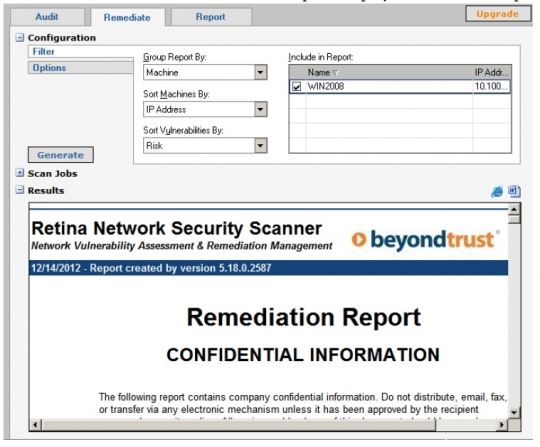Screen dimensions: 540x447
Task: Click scroll left arrow in report pane
Action: [x=35, y=425]
